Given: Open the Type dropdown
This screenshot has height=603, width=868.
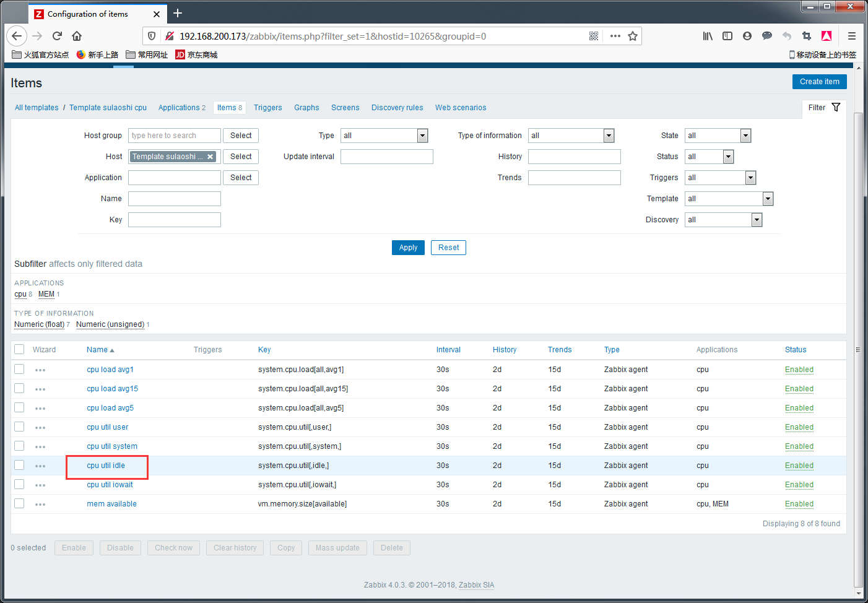Looking at the screenshot, I should tap(384, 136).
